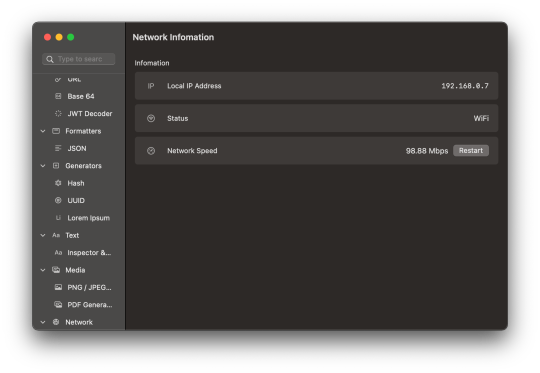The width and height of the screenshot is (540, 373).
Task: Click the Network Speed label
Action: pyautogui.click(x=192, y=151)
